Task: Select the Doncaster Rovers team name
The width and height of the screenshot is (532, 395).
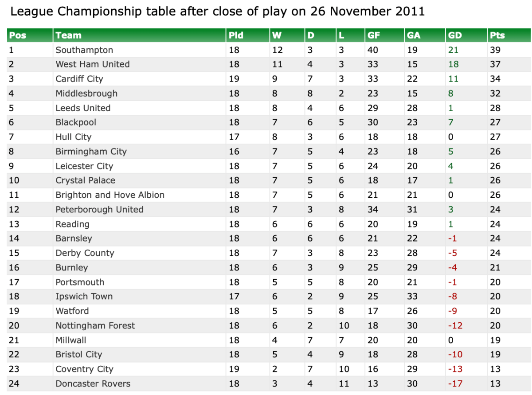Action: point(93,384)
